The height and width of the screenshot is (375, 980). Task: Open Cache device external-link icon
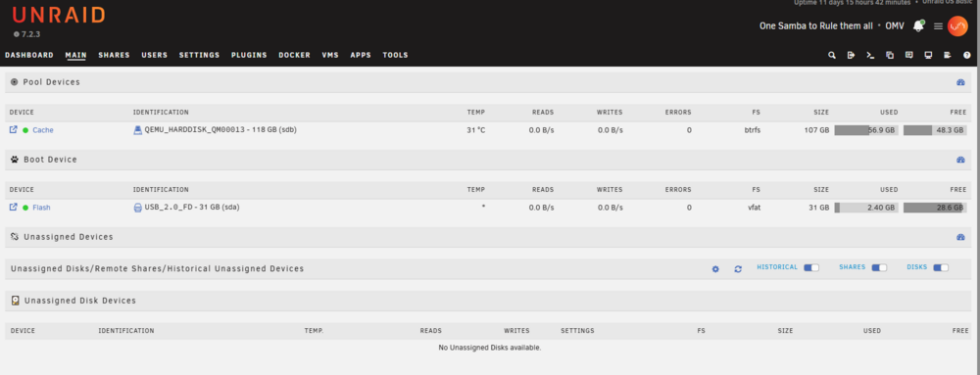13,130
